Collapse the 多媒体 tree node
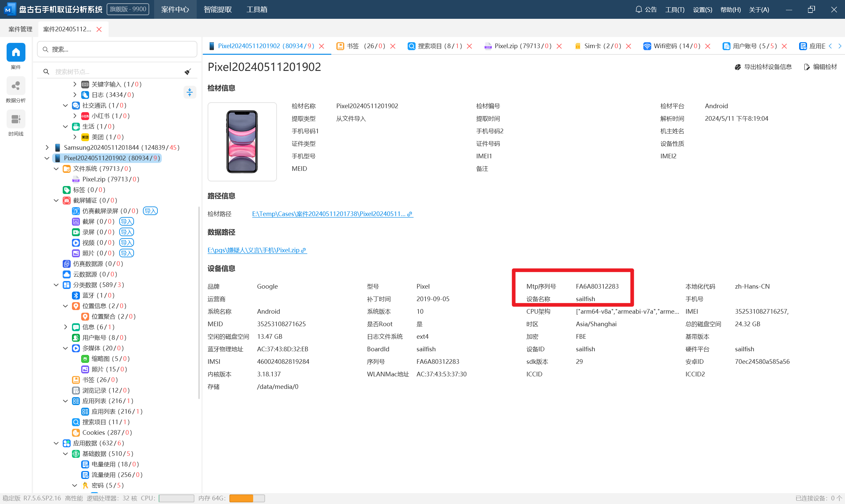 coord(66,348)
